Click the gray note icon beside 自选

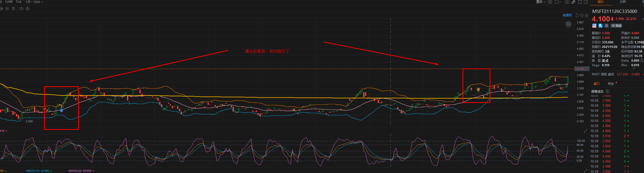tap(606, 26)
